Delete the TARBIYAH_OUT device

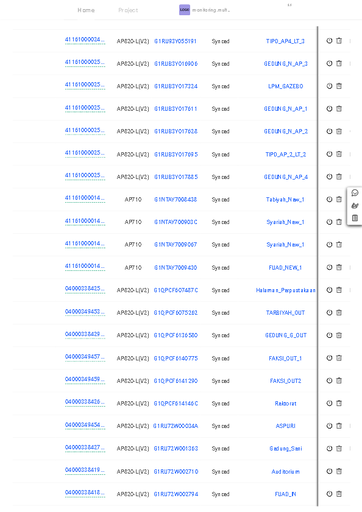pos(339,312)
